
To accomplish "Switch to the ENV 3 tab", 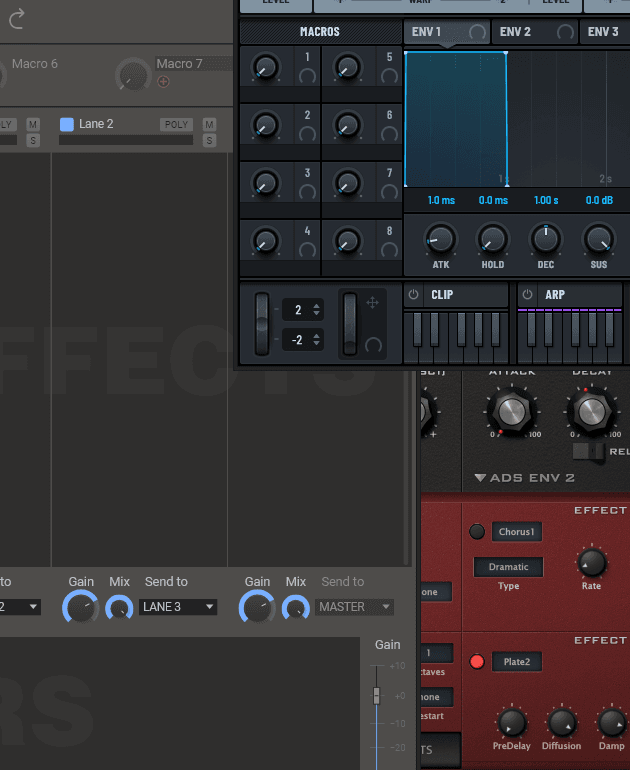I will coord(605,32).
